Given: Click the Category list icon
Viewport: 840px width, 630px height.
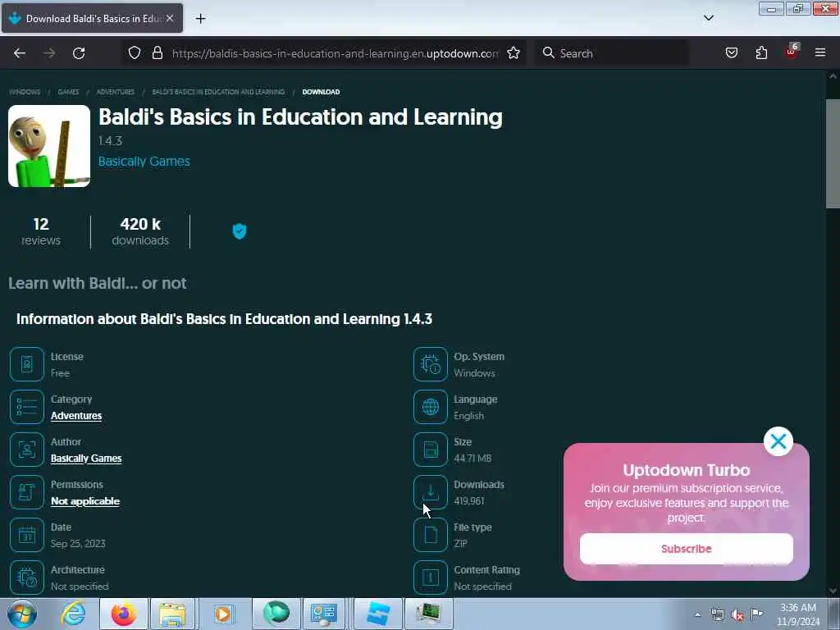Looking at the screenshot, I should pyautogui.click(x=27, y=407).
